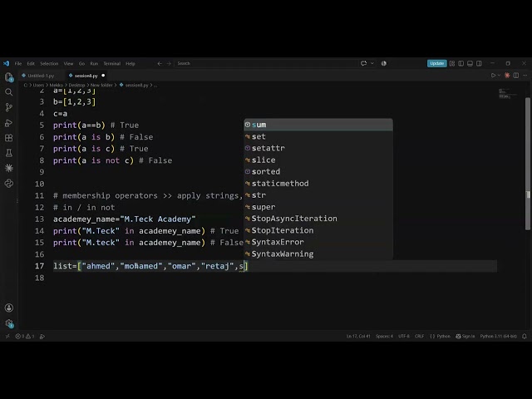Toggle the bottom panel
This screenshot has width=532, height=399.
[470, 63]
